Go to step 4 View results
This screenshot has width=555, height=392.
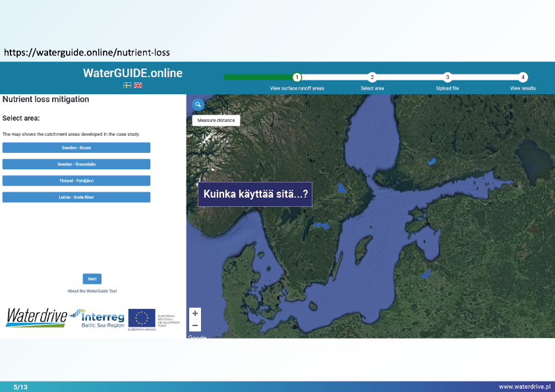(523, 78)
